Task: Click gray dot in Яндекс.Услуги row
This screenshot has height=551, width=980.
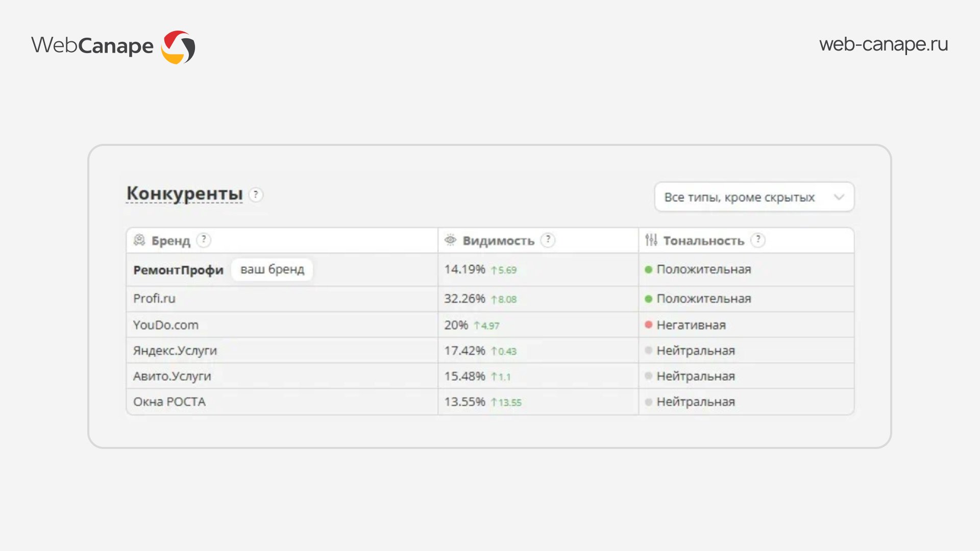Action: tap(648, 350)
